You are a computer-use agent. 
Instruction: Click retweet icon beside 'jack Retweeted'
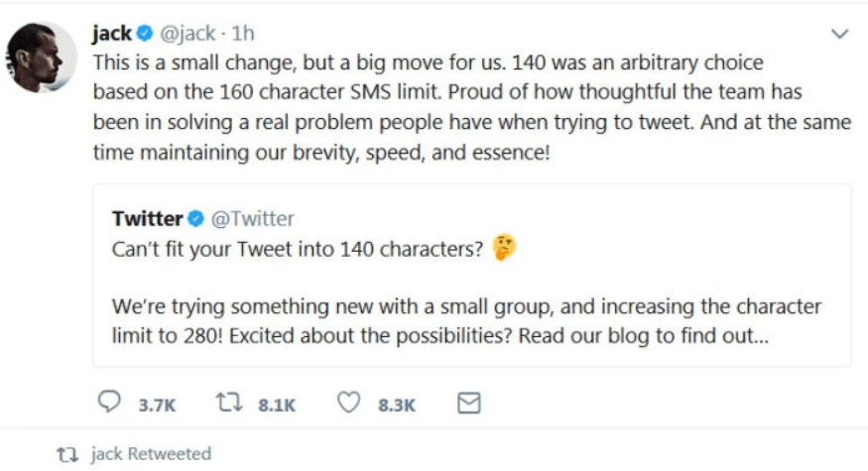click(67, 455)
